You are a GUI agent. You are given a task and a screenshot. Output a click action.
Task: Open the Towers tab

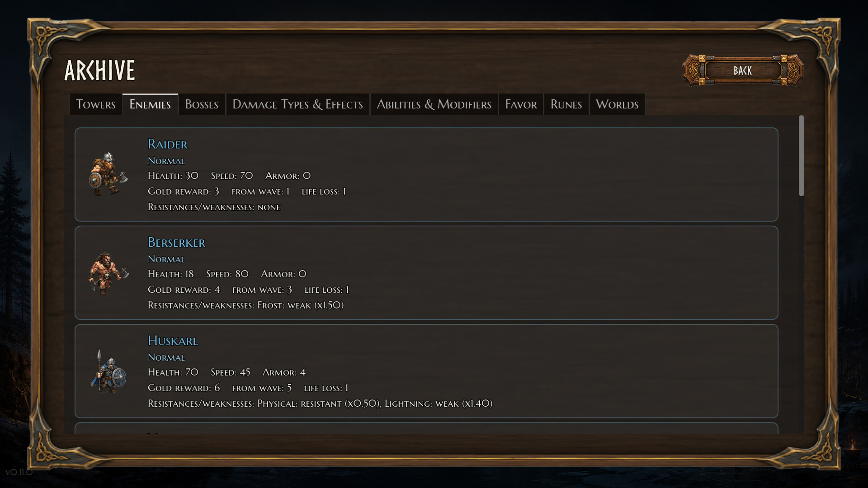click(95, 104)
